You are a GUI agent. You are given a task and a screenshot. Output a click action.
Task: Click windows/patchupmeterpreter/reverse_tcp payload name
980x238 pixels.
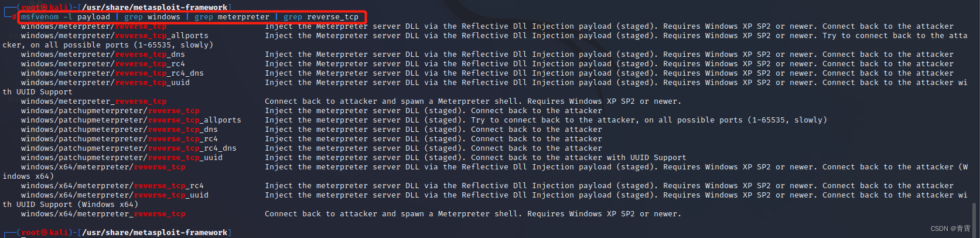[110, 111]
